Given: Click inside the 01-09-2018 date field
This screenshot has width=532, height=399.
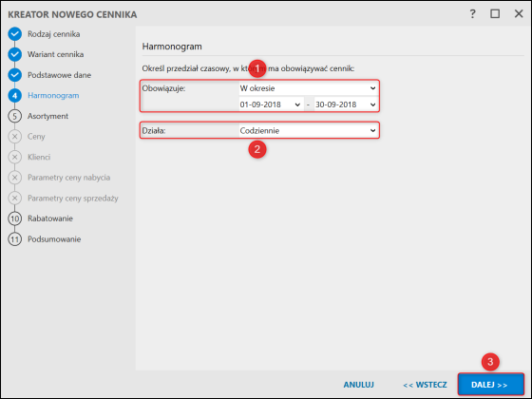Looking at the screenshot, I should tap(266, 104).
